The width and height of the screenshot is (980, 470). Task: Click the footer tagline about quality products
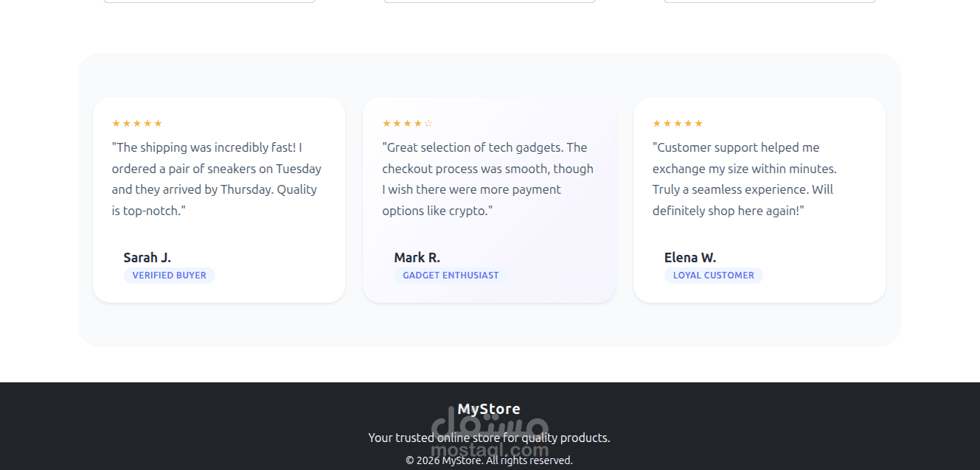pyautogui.click(x=489, y=438)
